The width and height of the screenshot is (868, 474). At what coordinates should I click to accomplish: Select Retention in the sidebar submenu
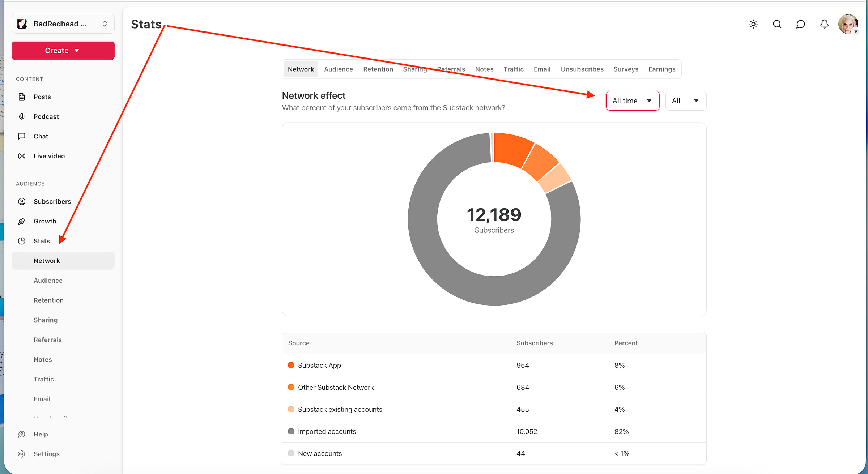point(63,300)
